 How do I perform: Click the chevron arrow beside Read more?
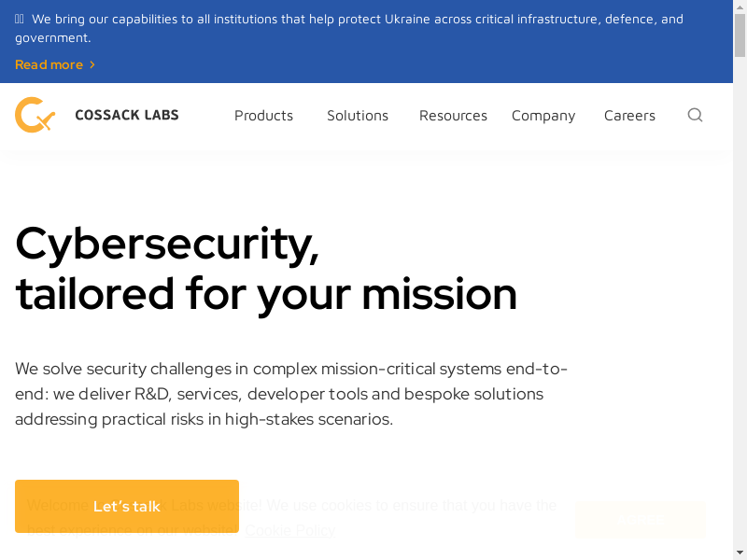pos(92,64)
